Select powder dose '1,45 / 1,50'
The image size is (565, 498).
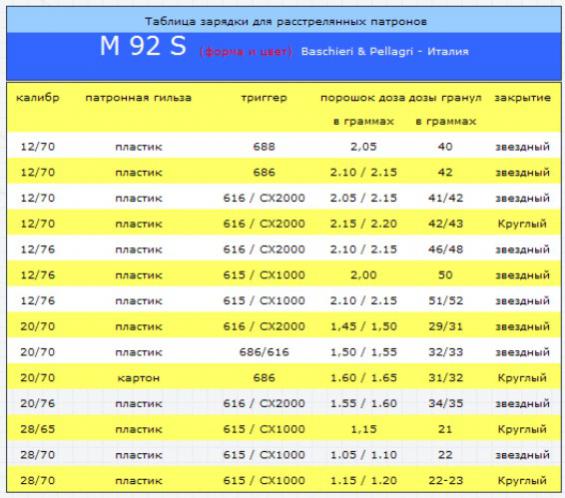pyautogui.click(x=364, y=326)
